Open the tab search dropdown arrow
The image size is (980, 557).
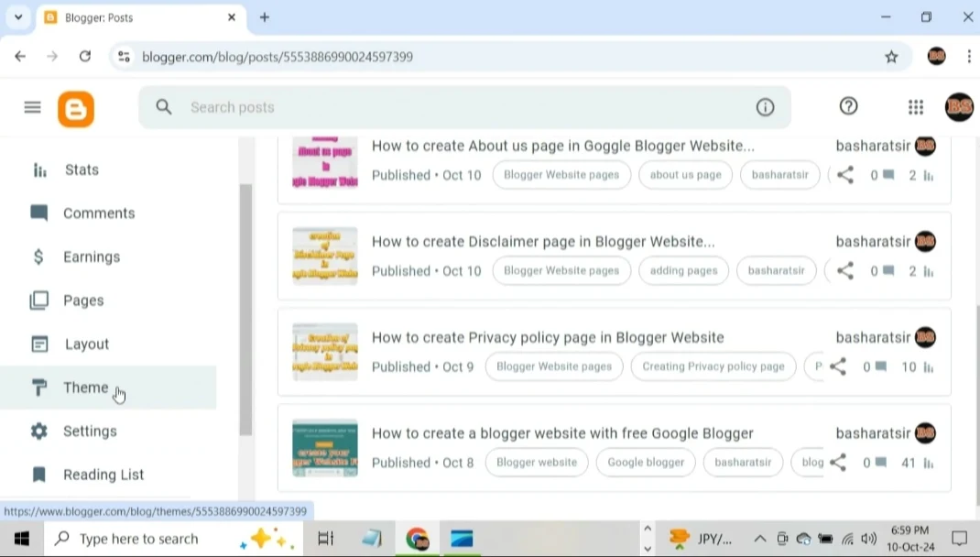[18, 17]
